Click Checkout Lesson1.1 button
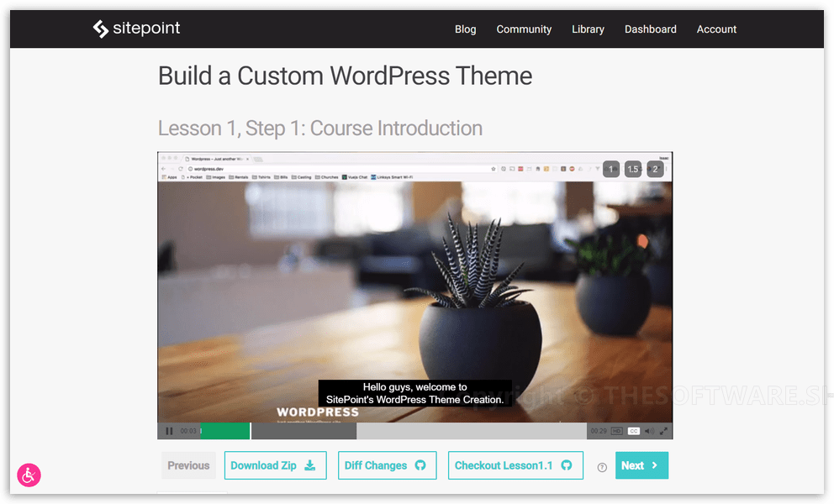Image resolution: width=834 pixels, height=504 pixels. [x=515, y=465]
